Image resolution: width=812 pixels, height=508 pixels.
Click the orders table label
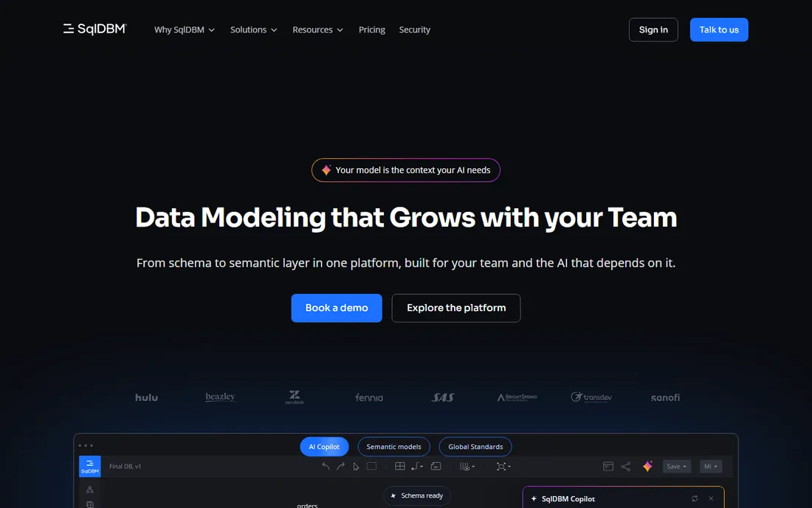[x=307, y=505]
